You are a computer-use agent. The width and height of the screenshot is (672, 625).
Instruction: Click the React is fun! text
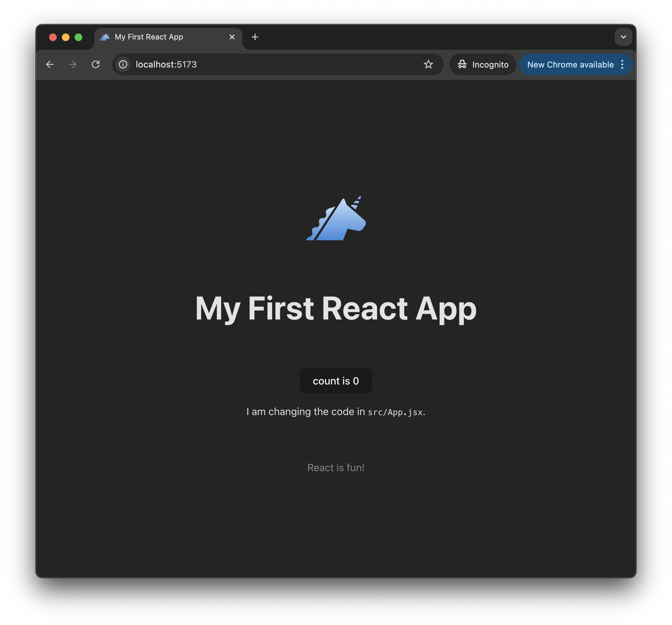336,468
